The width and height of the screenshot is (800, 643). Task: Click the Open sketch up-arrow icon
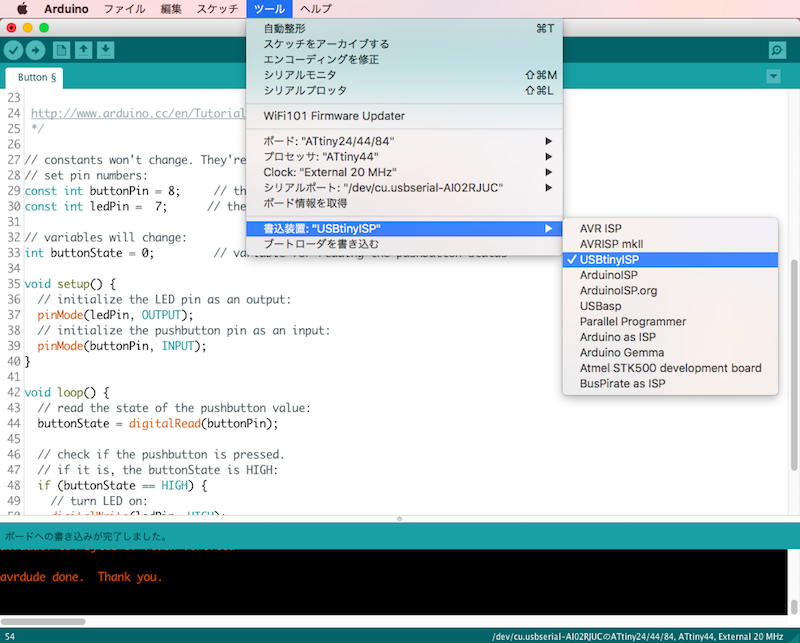click(83, 50)
